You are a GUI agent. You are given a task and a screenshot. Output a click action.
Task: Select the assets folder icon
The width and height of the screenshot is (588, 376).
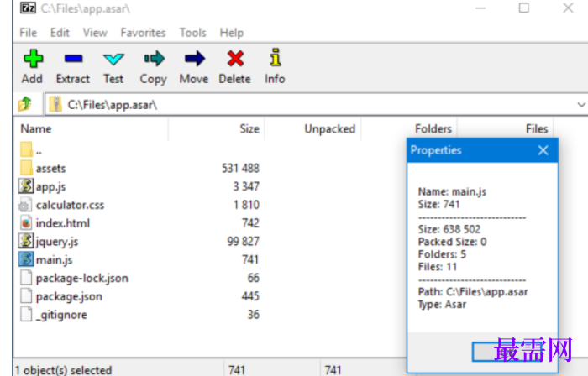tap(26, 168)
